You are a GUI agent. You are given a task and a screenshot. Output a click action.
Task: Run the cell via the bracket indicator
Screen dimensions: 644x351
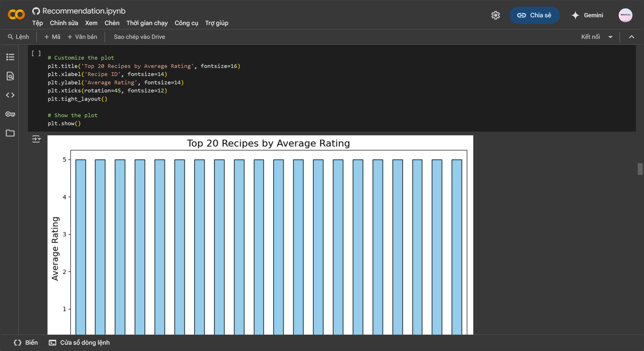36,53
